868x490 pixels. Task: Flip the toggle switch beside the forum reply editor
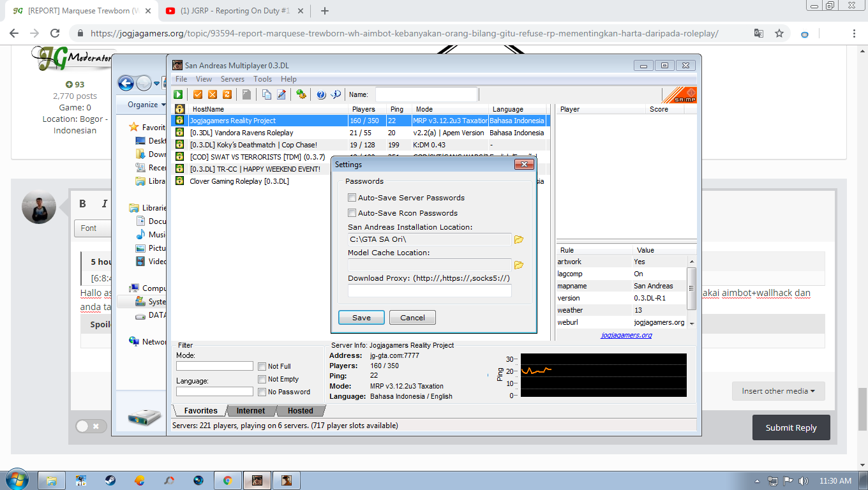[91, 426]
